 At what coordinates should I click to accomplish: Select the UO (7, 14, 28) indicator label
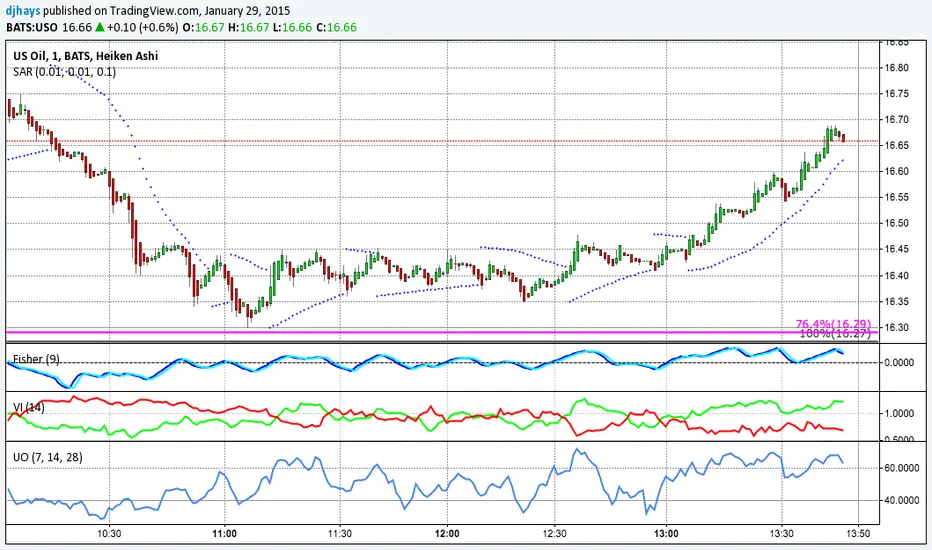48,457
